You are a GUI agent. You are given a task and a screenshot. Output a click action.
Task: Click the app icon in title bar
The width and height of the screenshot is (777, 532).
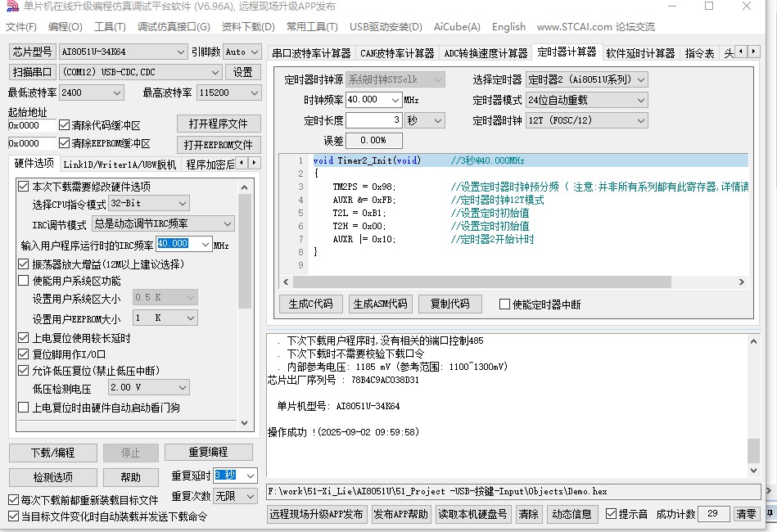[11, 7]
